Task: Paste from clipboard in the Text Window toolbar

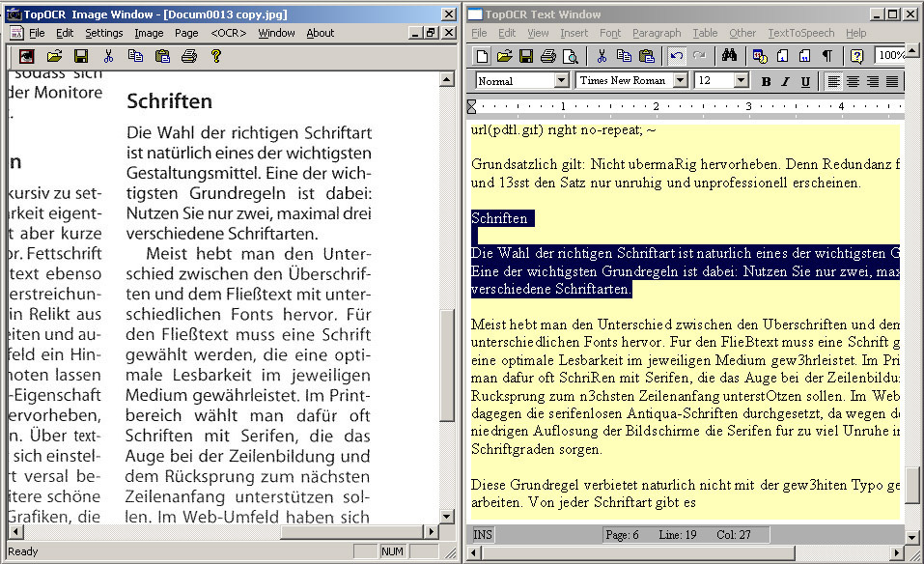Action: click(x=647, y=56)
